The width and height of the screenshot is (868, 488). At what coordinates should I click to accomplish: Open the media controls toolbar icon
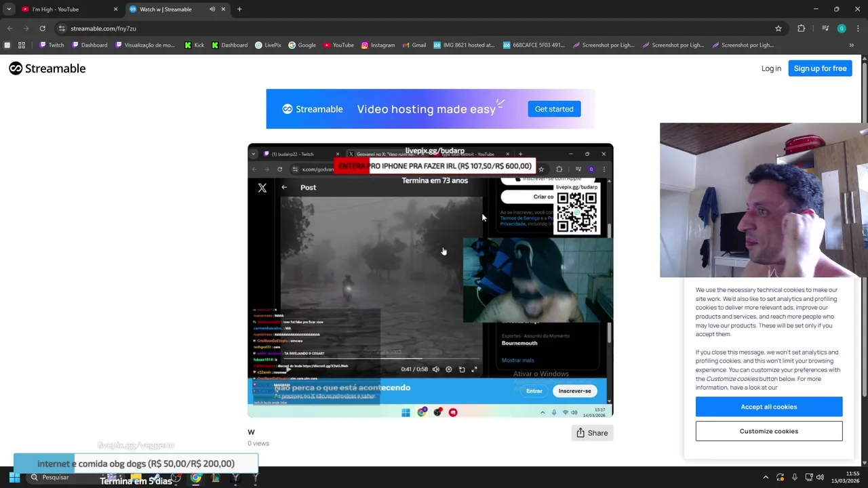(825, 28)
